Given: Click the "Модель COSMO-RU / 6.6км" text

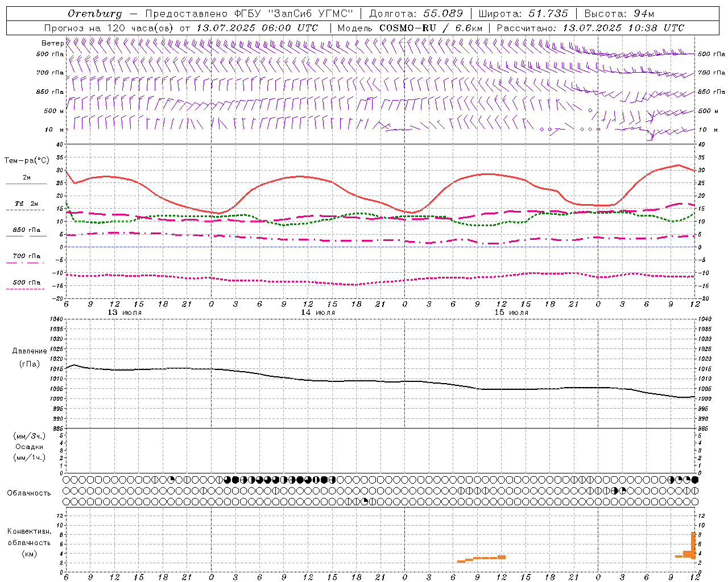Looking at the screenshot, I should tap(410, 28).
